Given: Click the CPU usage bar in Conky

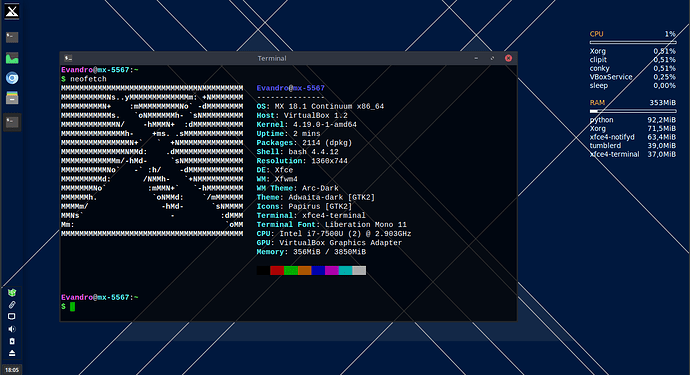Looking at the screenshot, I should click(633, 42).
